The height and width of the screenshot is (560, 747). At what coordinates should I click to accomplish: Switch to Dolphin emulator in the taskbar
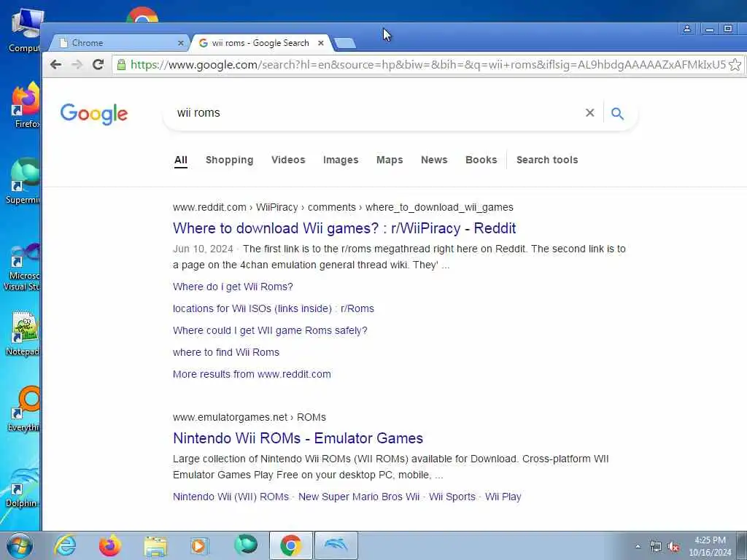[x=336, y=545]
